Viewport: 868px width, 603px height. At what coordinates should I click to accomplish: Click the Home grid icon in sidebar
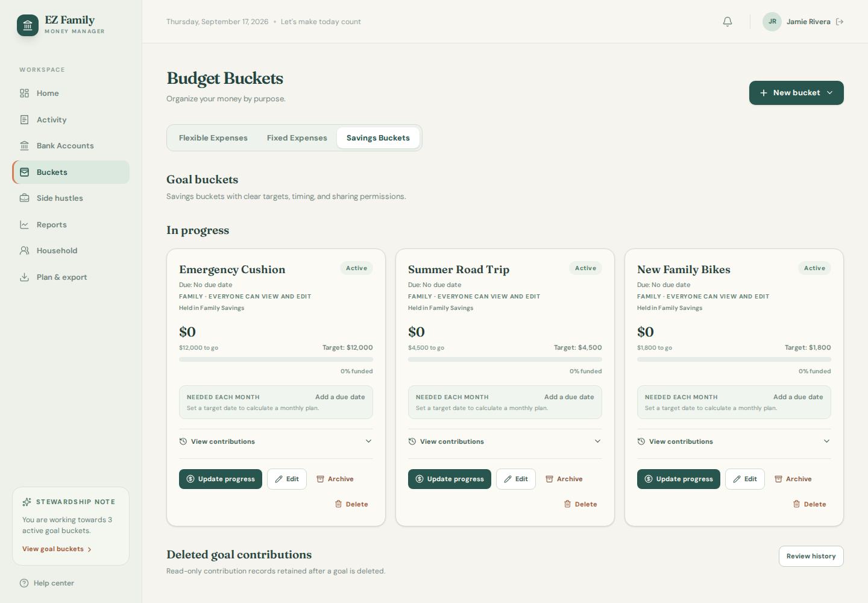pos(24,93)
